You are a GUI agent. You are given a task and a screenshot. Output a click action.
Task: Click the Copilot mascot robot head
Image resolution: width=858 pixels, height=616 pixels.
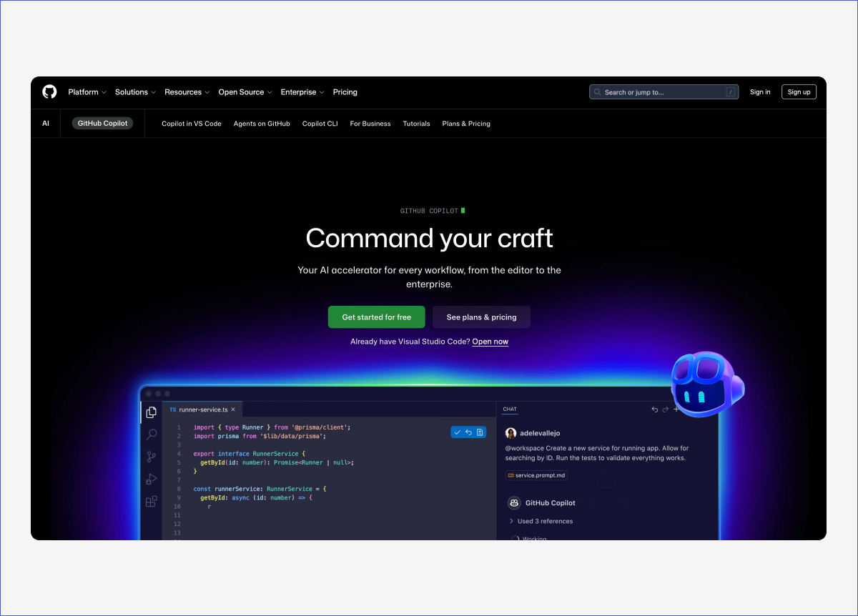click(706, 384)
